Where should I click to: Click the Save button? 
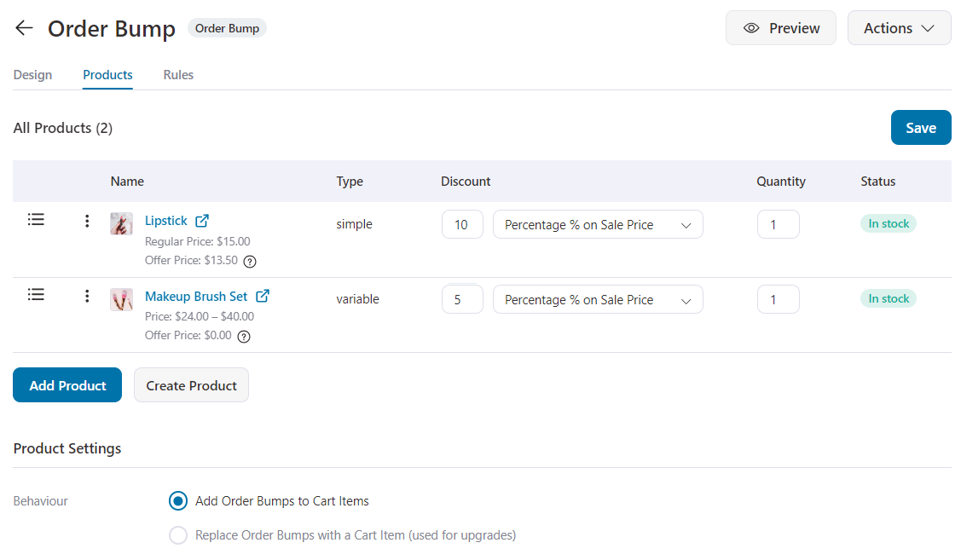[921, 127]
